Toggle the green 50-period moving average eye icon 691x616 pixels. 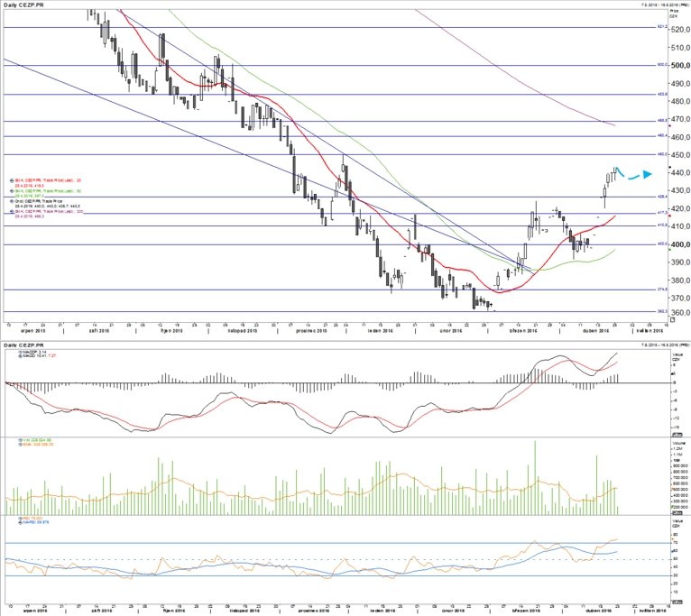coord(12,191)
